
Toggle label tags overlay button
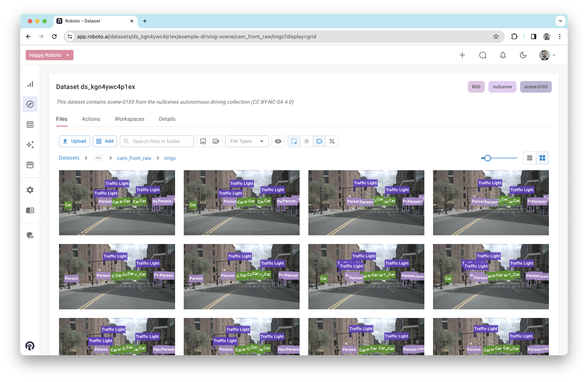[319, 141]
